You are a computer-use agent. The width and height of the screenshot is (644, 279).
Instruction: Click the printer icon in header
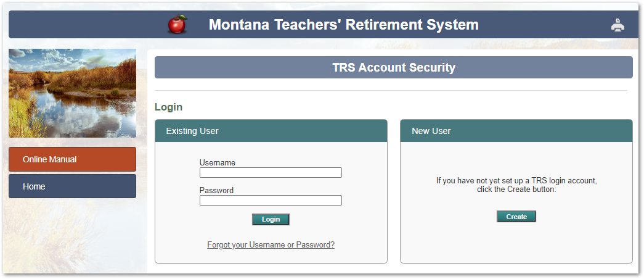[x=618, y=25]
